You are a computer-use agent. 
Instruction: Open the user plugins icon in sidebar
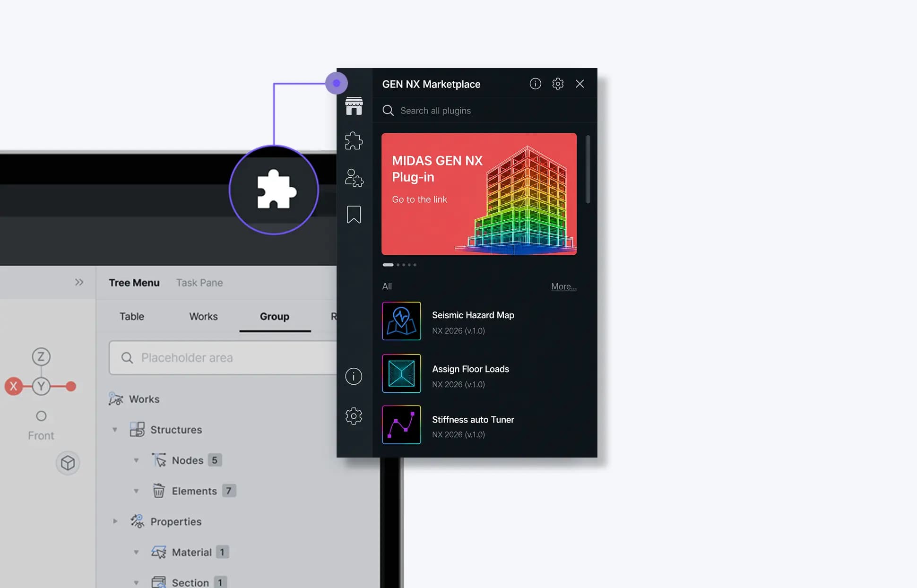(354, 178)
